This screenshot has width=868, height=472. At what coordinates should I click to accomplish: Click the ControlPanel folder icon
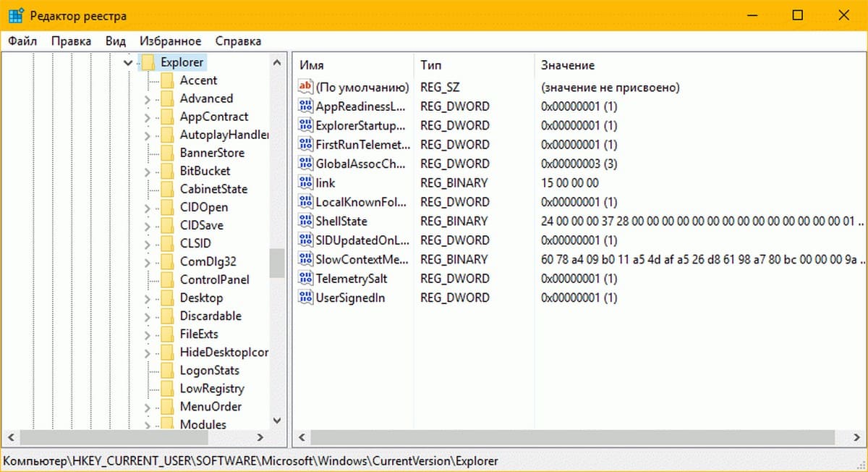tap(167, 279)
